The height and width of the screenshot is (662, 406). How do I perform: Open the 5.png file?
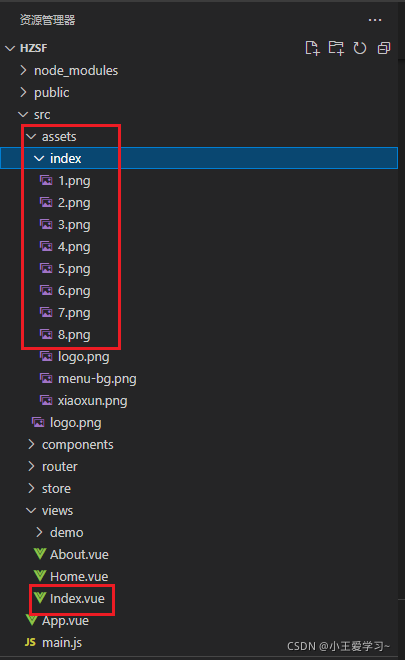coord(74,269)
